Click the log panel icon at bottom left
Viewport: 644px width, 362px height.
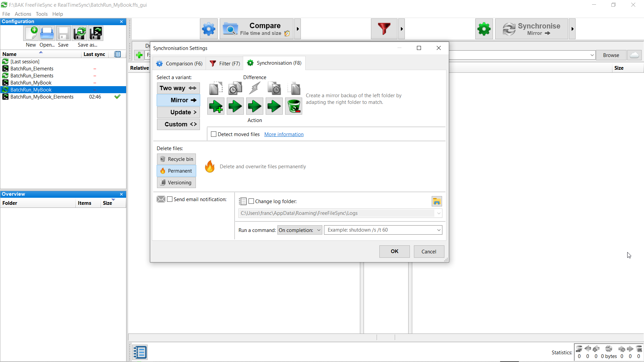point(140,352)
